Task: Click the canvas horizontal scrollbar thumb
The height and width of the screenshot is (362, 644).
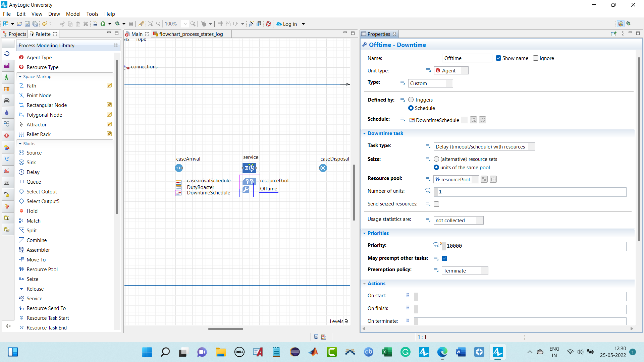Action: [x=225, y=329]
